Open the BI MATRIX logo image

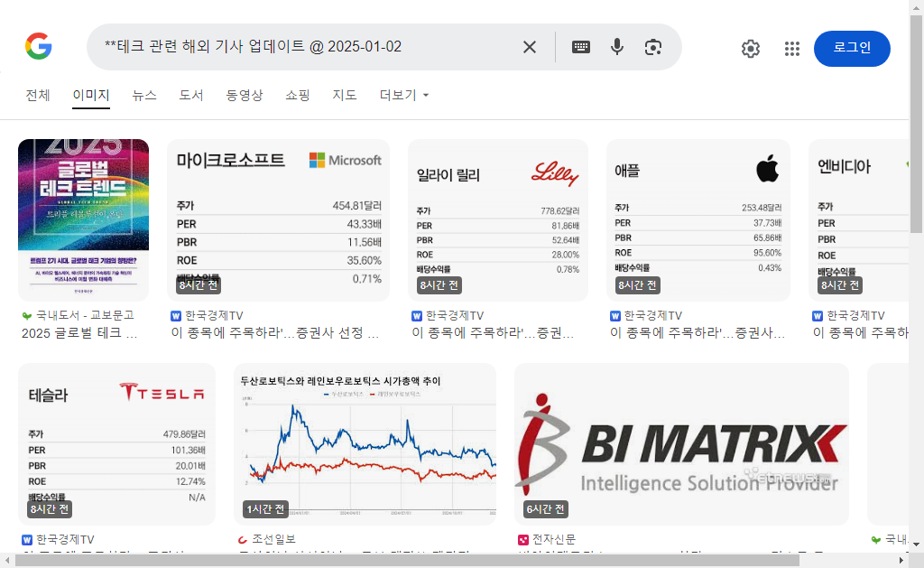pos(681,444)
